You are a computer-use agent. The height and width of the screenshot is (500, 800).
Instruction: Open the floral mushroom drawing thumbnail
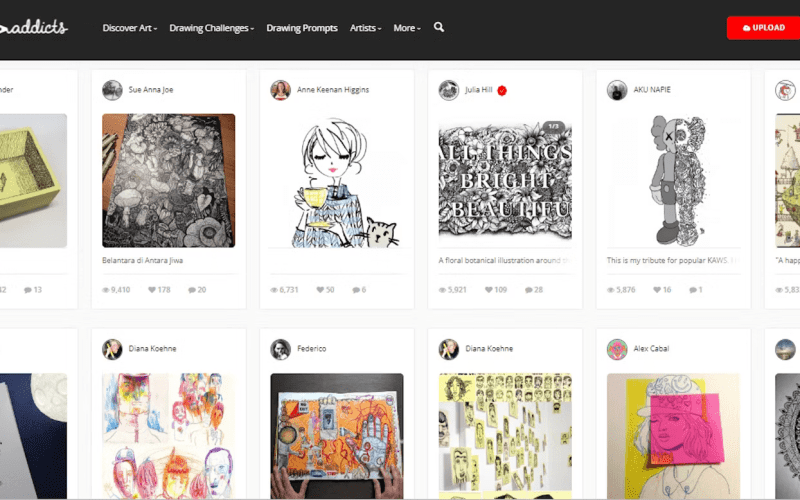point(168,181)
